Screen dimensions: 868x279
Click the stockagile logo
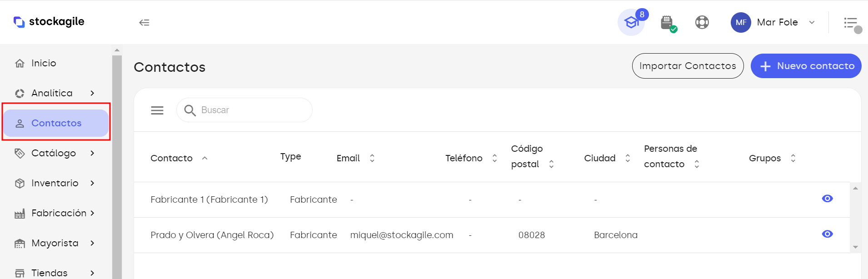pos(49,22)
